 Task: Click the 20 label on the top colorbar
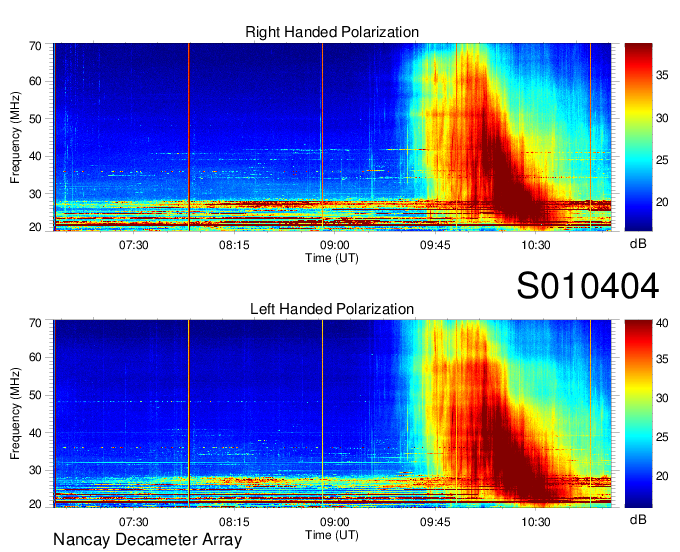tap(662, 203)
